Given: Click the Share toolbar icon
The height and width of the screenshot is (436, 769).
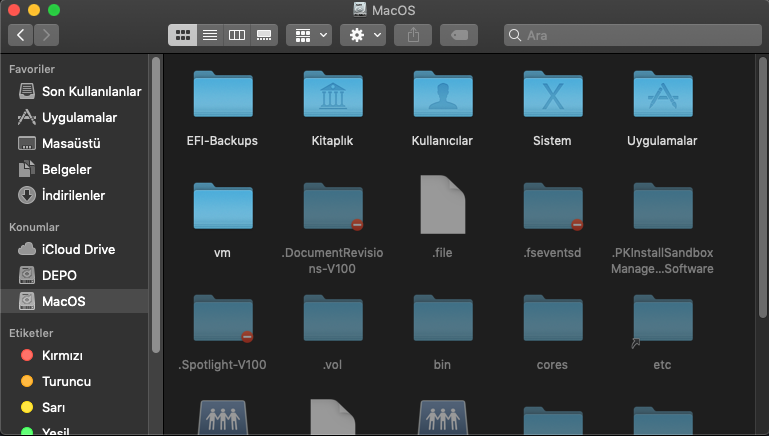Looking at the screenshot, I should 413,35.
